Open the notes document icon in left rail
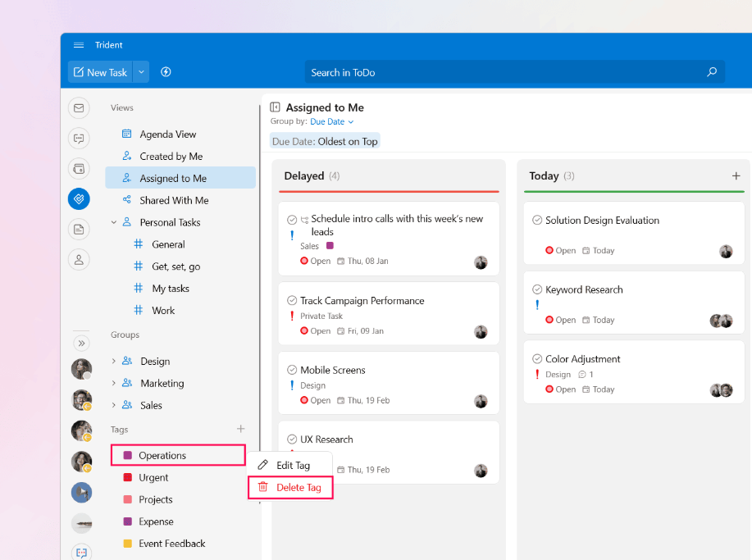 (79, 230)
